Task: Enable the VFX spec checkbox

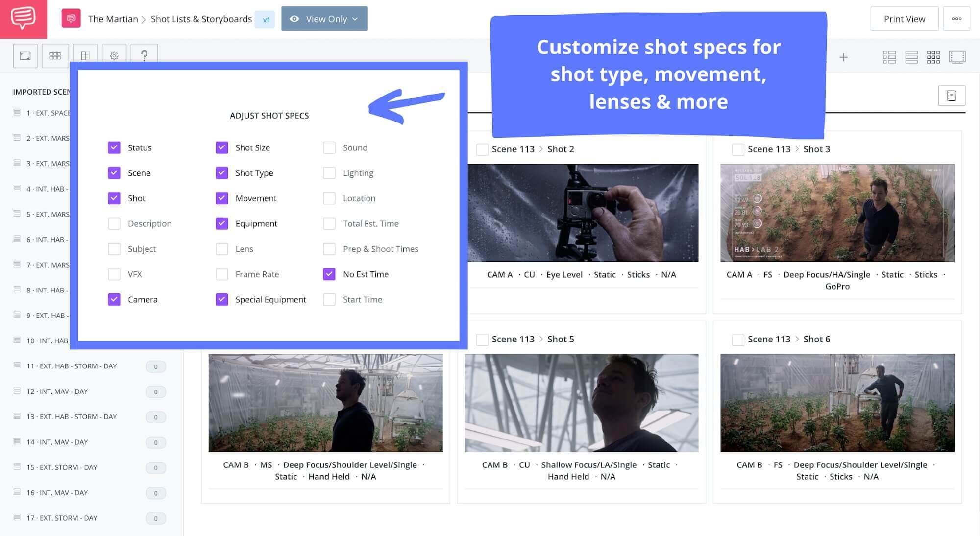Action: [114, 274]
